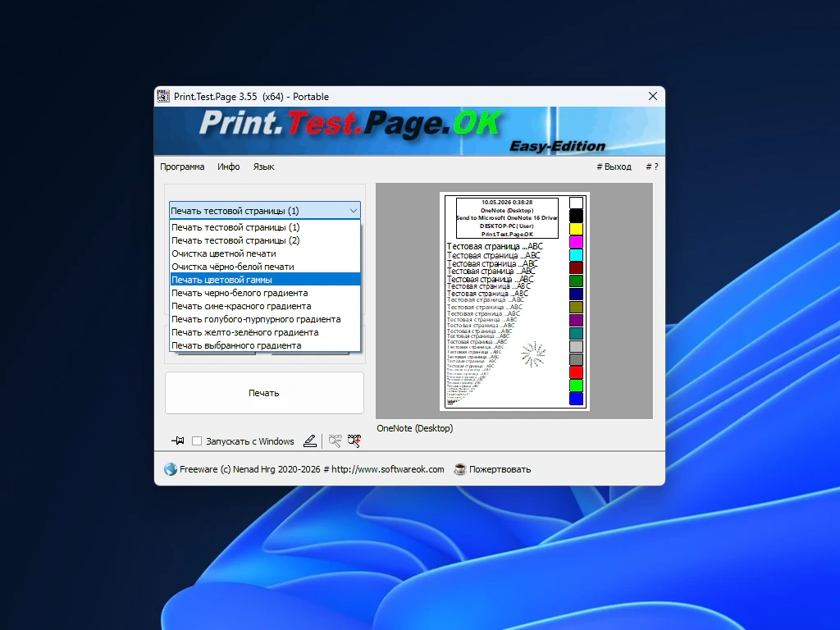
Task: Select 'Печать желто-зелёного градиента' option
Action: coord(265,332)
